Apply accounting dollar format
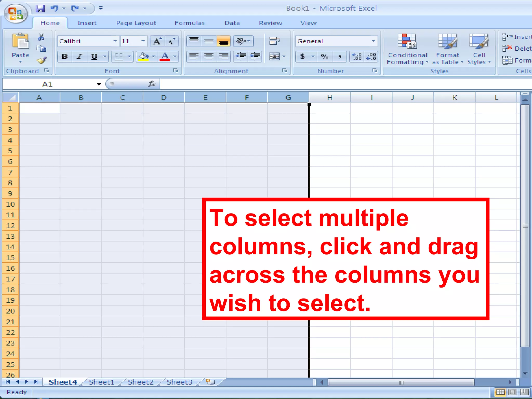Viewport: 532px width, 399px height. 302,57
